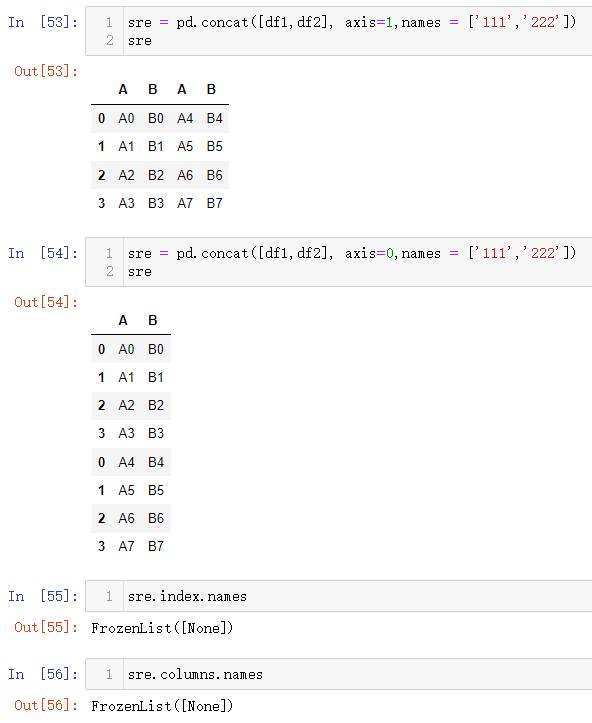Select cell A6 in Out[53] table

pyautogui.click(x=185, y=175)
